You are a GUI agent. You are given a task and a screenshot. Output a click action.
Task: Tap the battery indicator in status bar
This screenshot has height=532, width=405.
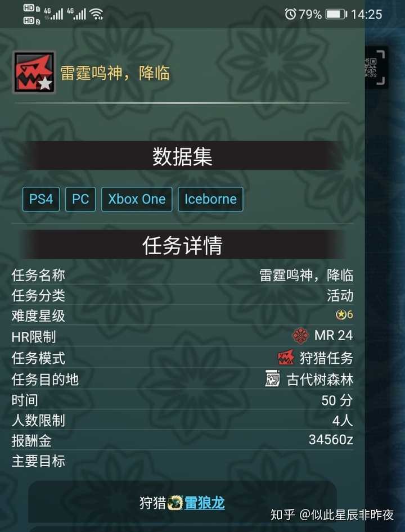(336, 14)
